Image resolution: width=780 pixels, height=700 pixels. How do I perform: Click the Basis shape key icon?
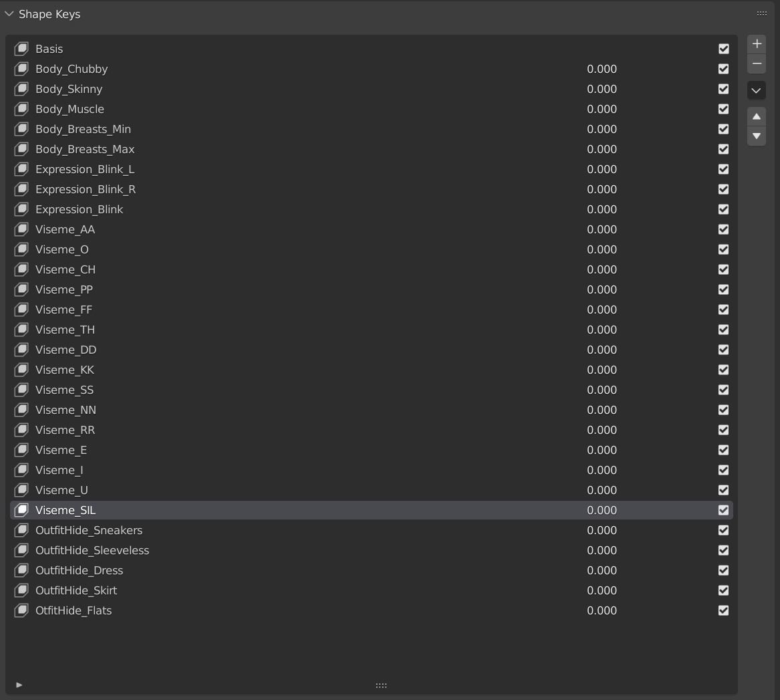point(21,49)
